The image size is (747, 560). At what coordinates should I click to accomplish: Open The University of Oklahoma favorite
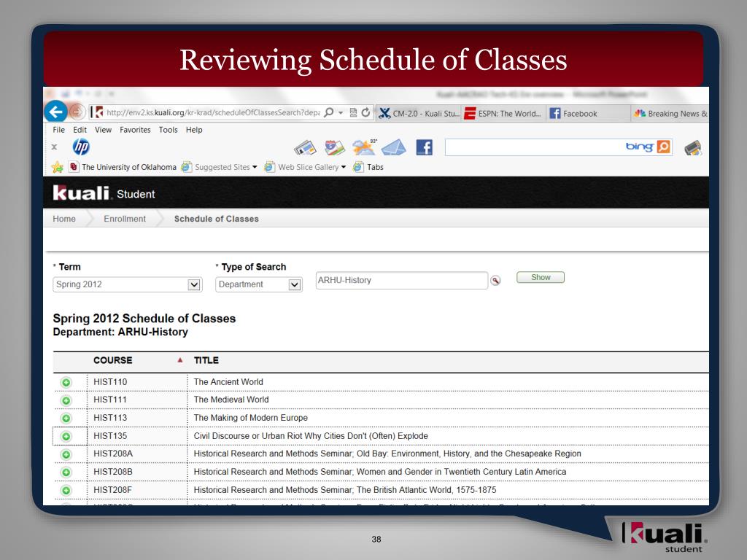[x=123, y=167]
